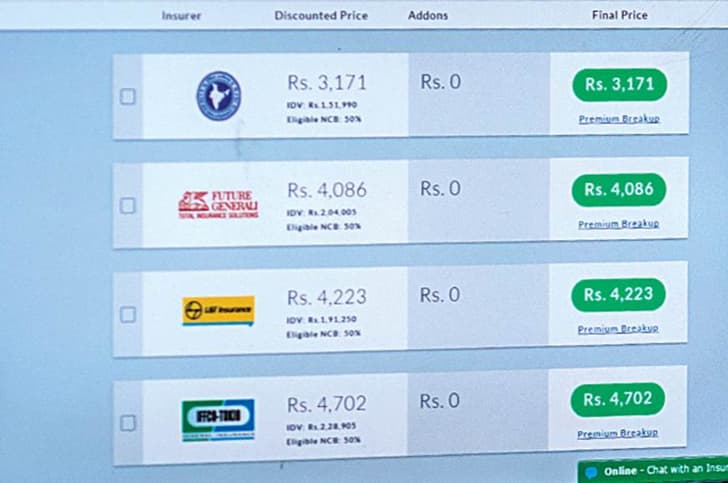728x483 pixels.
Task: Open the Online chat with an insurance expert bar
Action: click(653, 471)
